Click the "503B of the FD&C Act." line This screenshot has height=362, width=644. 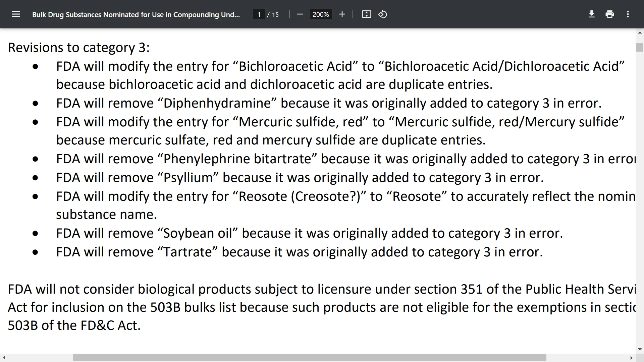(x=74, y=325)
